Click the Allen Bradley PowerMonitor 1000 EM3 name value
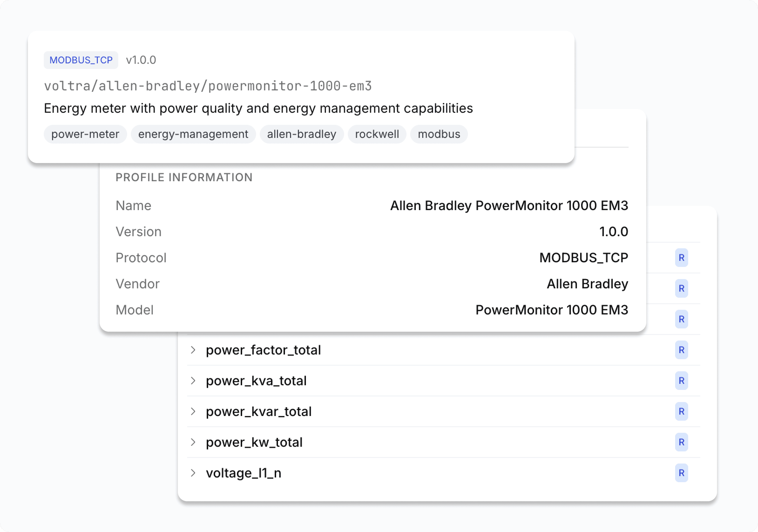758x532 pixels. click(x=509, y=205)
